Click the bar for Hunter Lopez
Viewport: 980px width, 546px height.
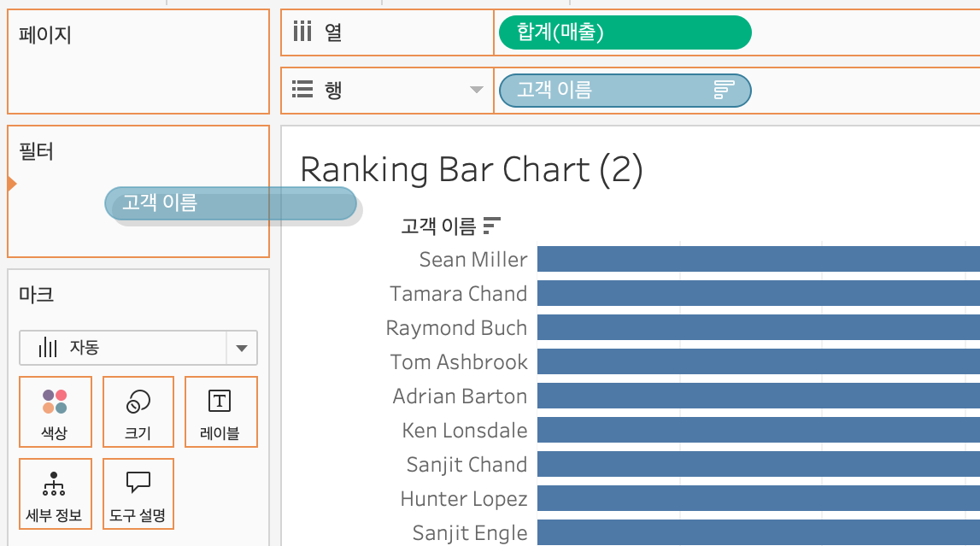(759, 498)
